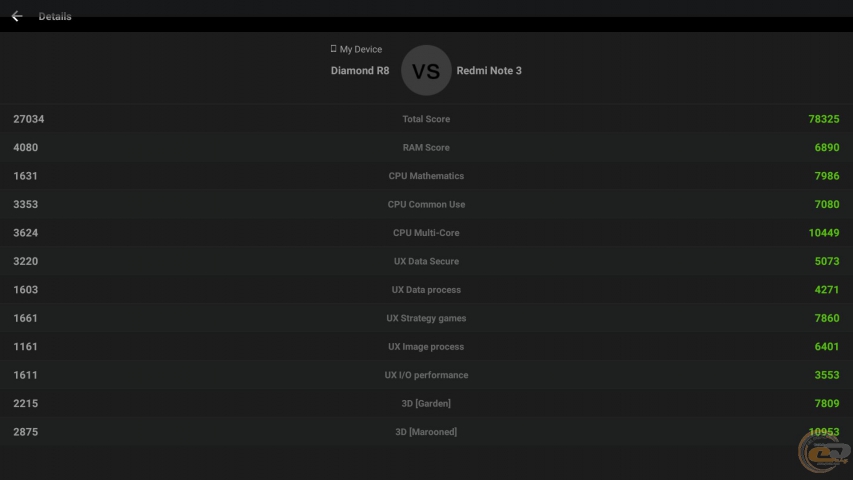Select the 3D [Garden] row
This screenshot has width=853, height=480.
click(x=426, y=404)
